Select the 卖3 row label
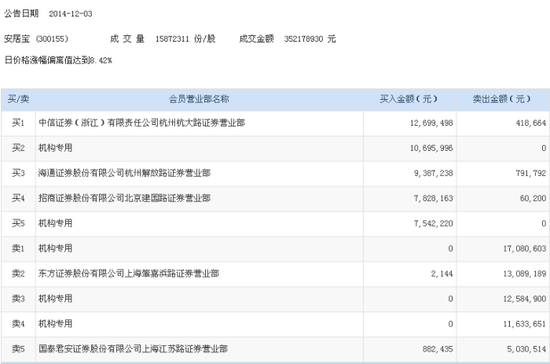Screen dimensions: 550x364 (x=18, y=299)
